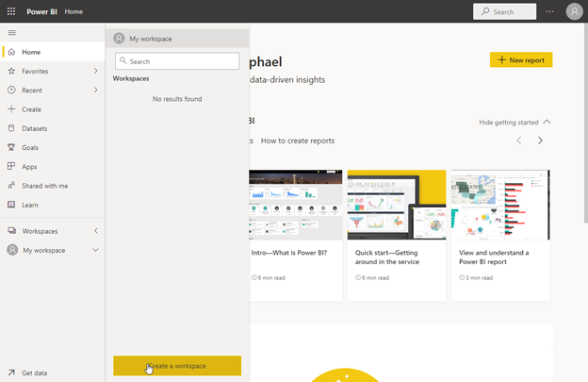The width and height of the screenshot is (588, 382).
Task: Click the Apps grid icon
Action: (x=11, y=166)
